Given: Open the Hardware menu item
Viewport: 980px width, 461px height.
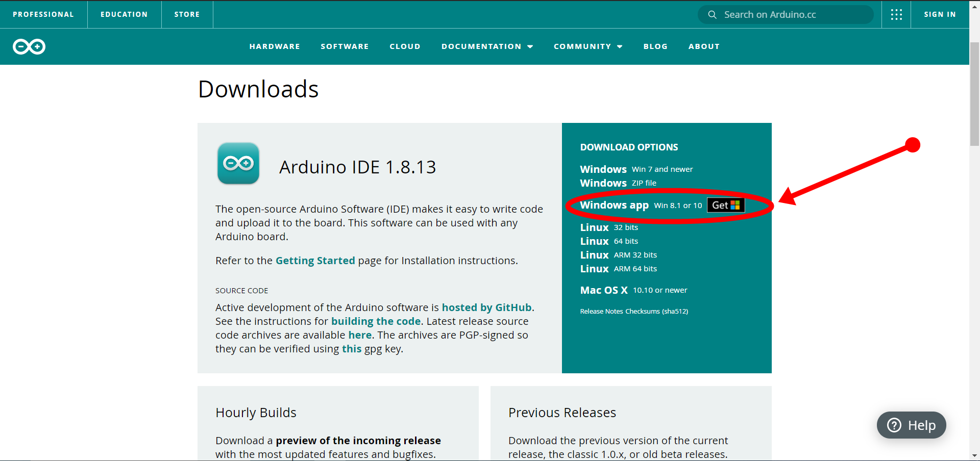Looking at the screenshot, I should pyautogui.click(x=275, y=46).
